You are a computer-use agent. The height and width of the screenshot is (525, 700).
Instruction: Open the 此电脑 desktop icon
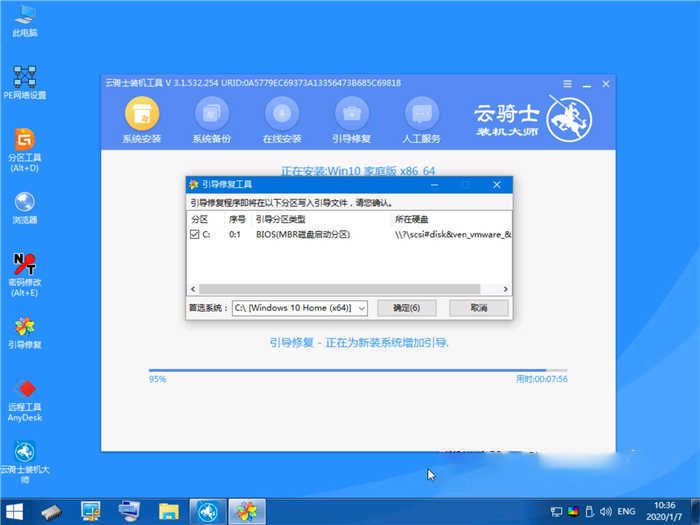(x=25, y=21)
